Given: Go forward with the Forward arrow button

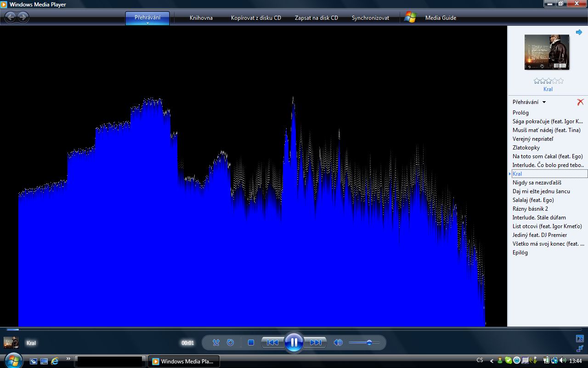Looking at the screenshot, I should [x=23, y=17].
